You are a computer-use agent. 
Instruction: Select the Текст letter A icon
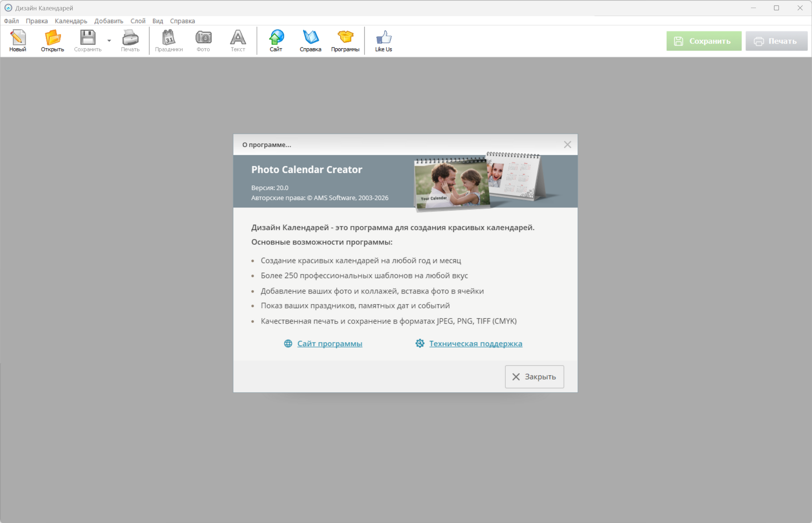click(238, 38)
